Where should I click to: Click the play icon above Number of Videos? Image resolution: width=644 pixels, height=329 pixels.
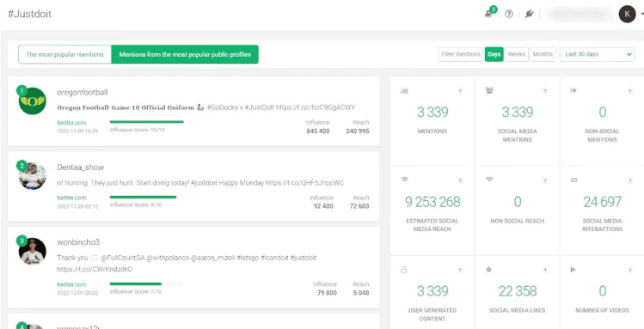coord(573,270)
